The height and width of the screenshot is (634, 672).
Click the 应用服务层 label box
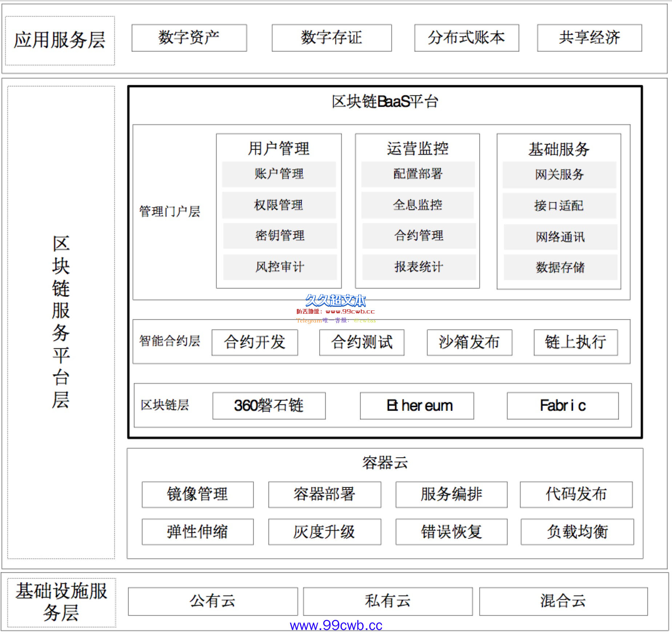60,40
